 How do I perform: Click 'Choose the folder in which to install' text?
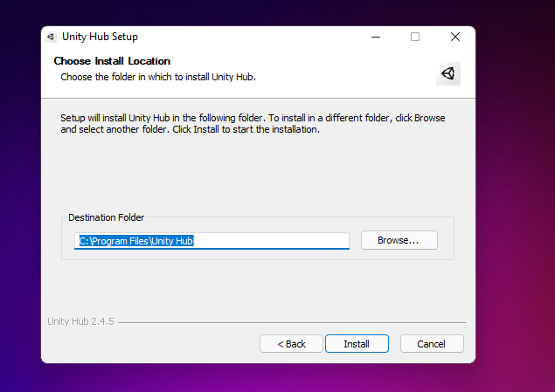158,77
